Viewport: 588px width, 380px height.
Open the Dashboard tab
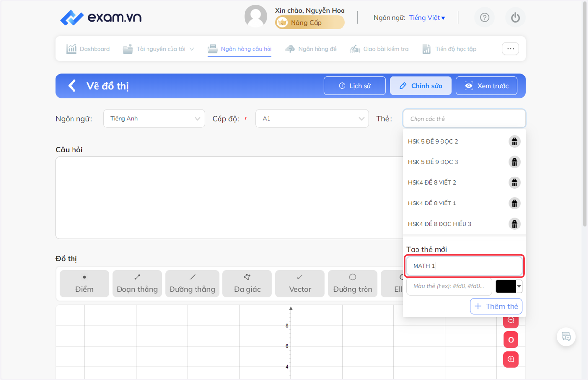click(x=88, y=49)
